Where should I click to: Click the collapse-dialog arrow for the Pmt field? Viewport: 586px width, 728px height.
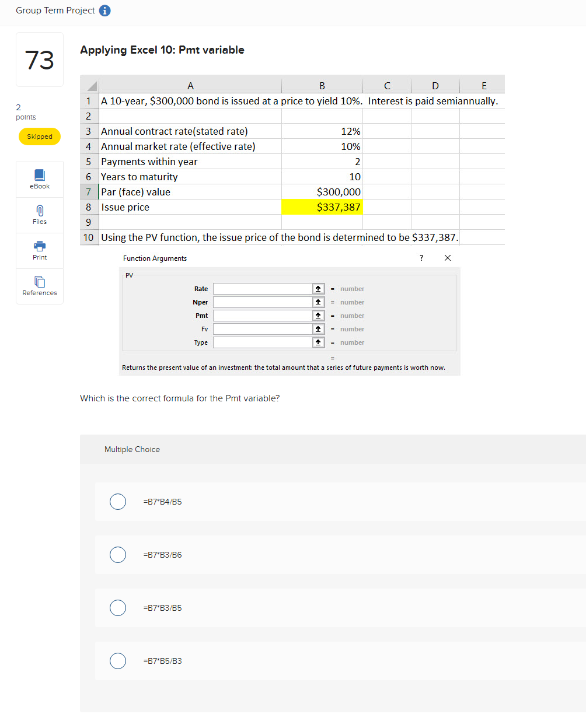[318, 315]
